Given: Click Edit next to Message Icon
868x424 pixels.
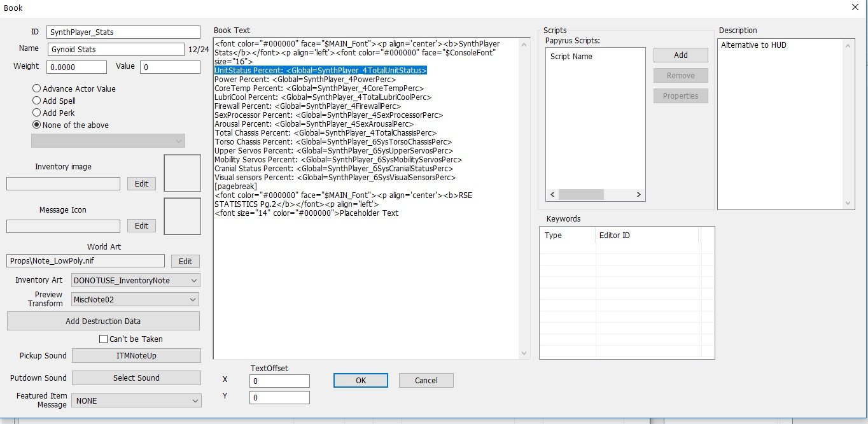Looking at the screenshot, I should point(141,226).
